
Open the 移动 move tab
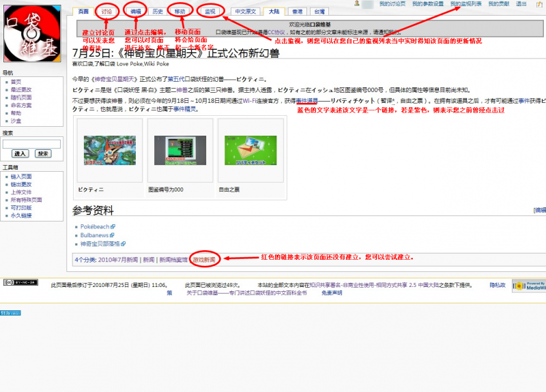click(179, 12)
